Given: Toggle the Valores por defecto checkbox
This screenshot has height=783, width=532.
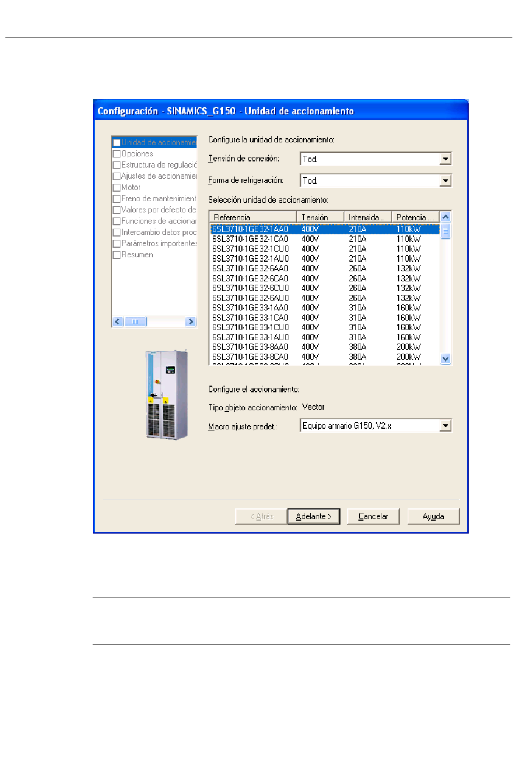Looking at the screenshot, I should click(116, 210).
